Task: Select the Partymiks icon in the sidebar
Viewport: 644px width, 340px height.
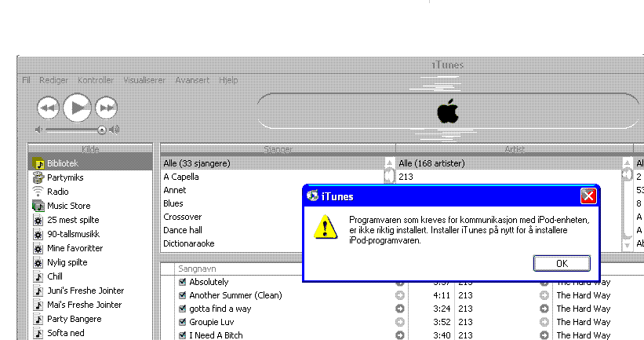Action: 38,177
